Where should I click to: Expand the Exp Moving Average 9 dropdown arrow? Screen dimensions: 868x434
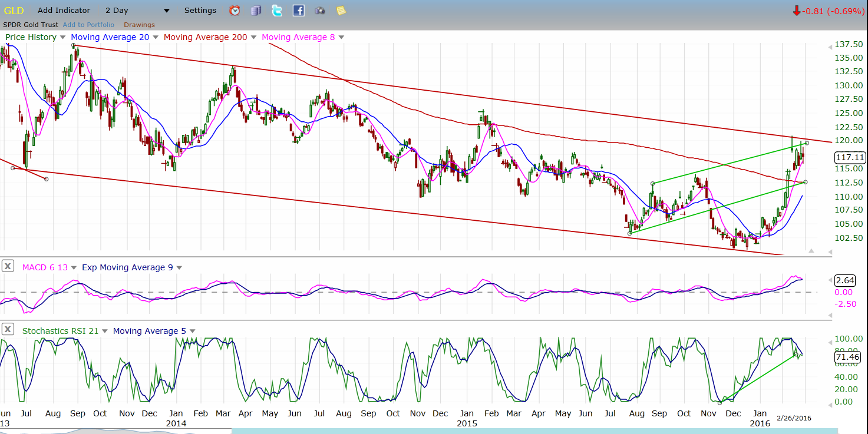click(x=179, y=267)
